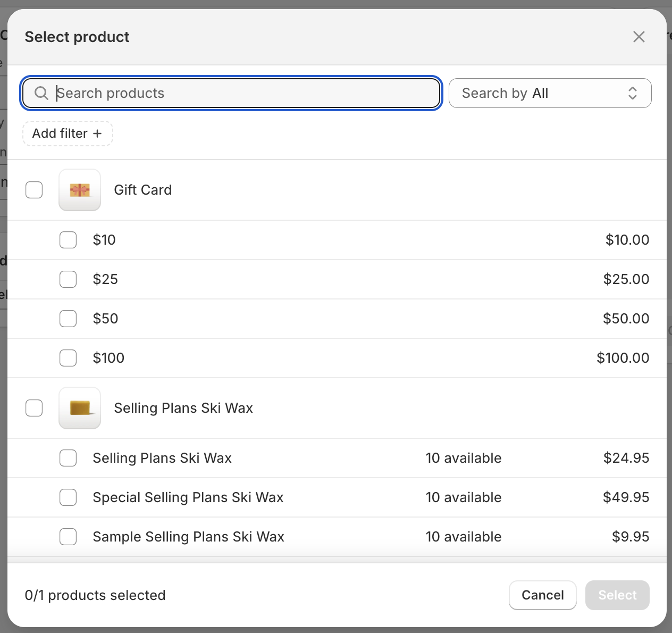Click the Selling Plans Ski Wax thumbnail

click(x=80, y=408)
